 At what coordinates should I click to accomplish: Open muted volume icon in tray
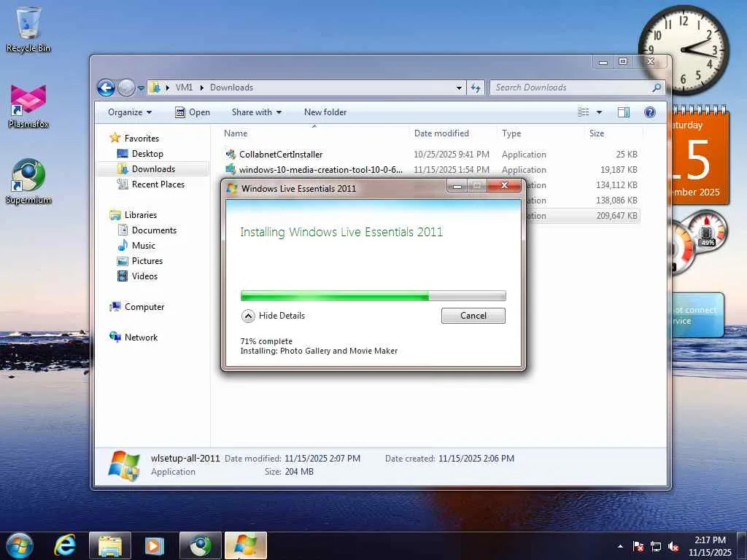tap(673, 546)
